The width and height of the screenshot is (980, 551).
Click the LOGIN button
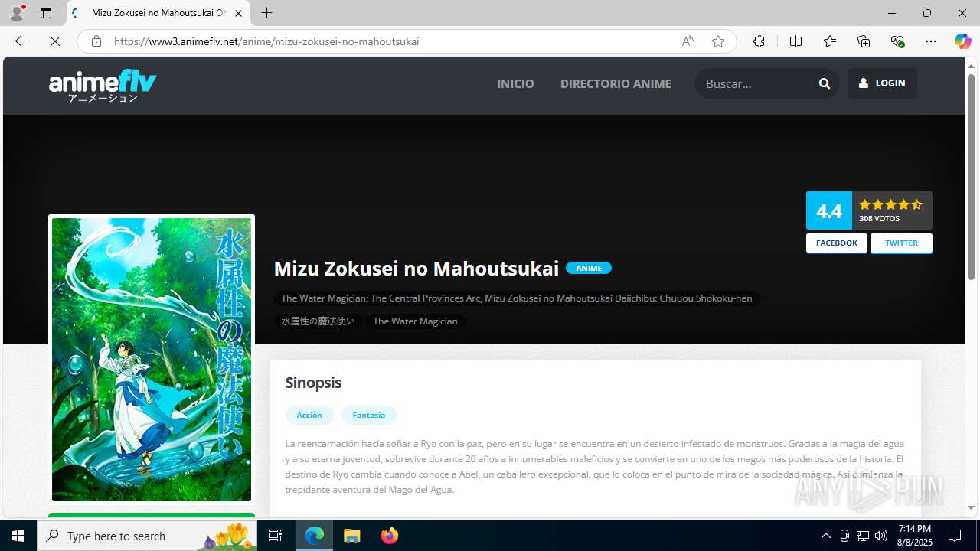point(882,83)
